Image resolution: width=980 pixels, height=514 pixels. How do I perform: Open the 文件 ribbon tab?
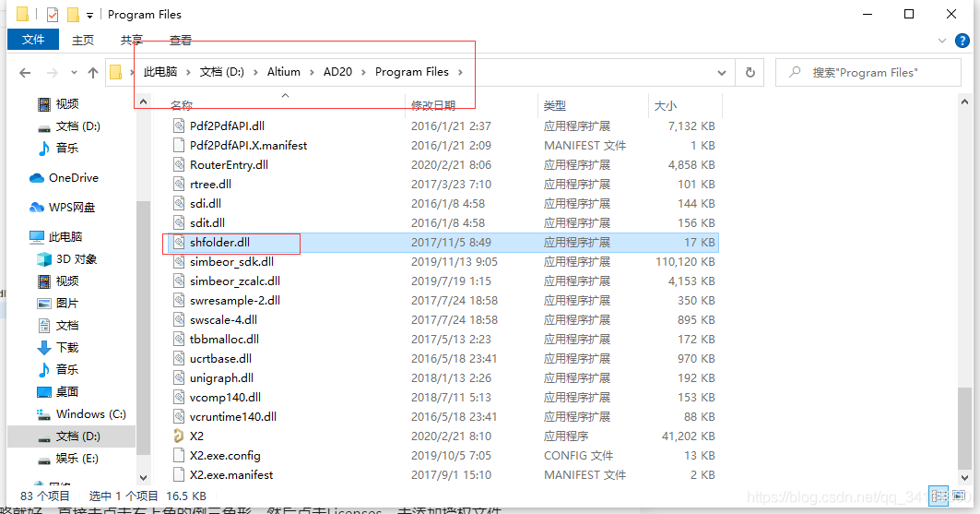coord(33,40)
